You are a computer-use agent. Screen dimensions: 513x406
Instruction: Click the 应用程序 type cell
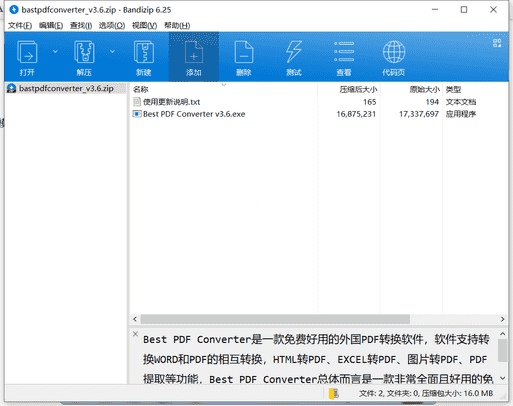461,114
